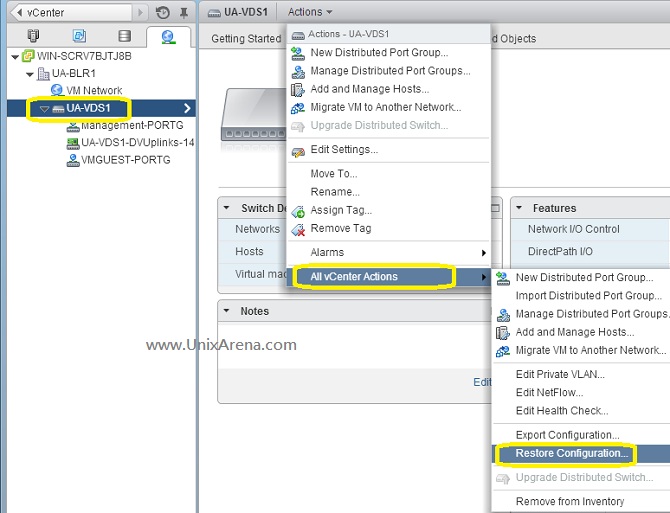The height and width of the screenshot is (513, 670).
Task: Select Management-PORTG in the tree
Action: 132,126
